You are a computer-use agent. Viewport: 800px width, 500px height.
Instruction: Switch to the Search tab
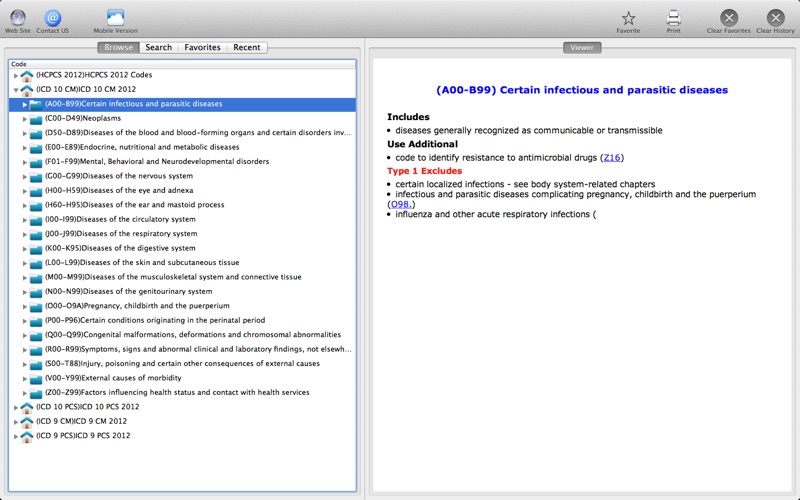coord(159,47)
